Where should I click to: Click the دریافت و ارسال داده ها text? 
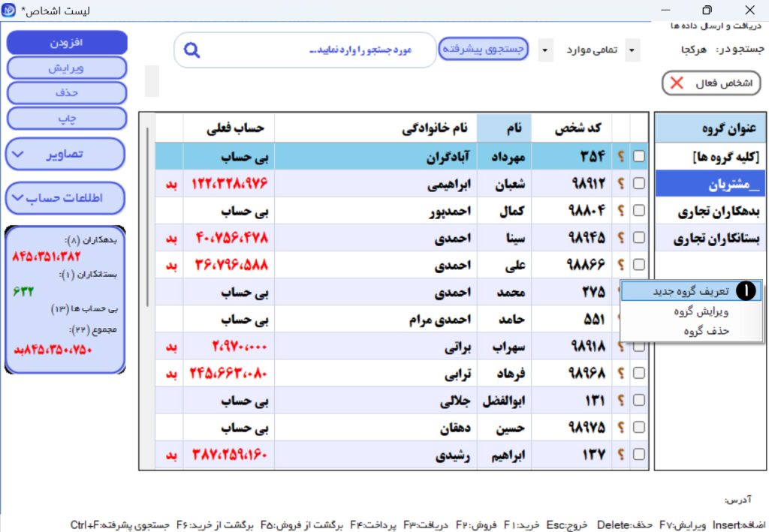[716, 26]
